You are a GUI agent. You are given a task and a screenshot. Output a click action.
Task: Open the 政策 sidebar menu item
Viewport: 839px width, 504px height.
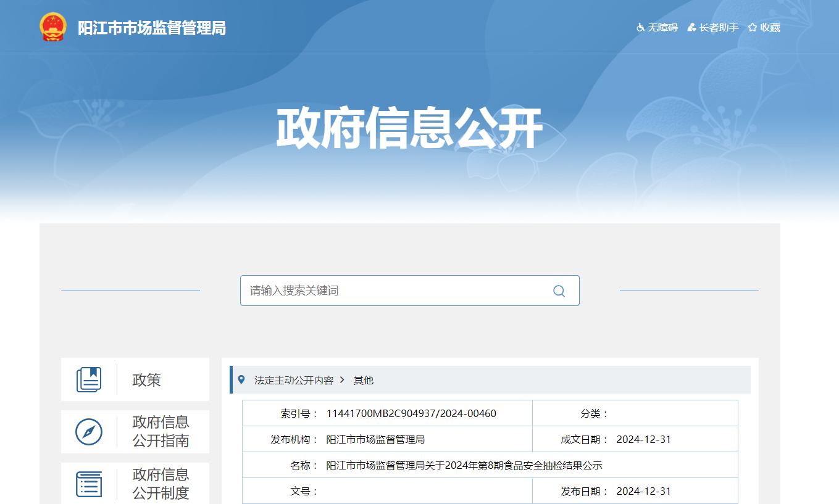click(146, 380)
